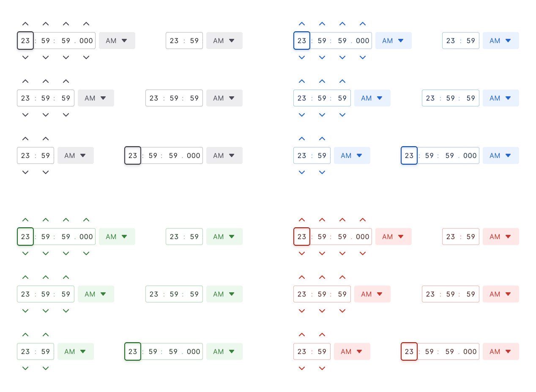Open AM dropdown beside green 23:59:59 picker without chevrons
536x392 pixels.
[224, 294]
